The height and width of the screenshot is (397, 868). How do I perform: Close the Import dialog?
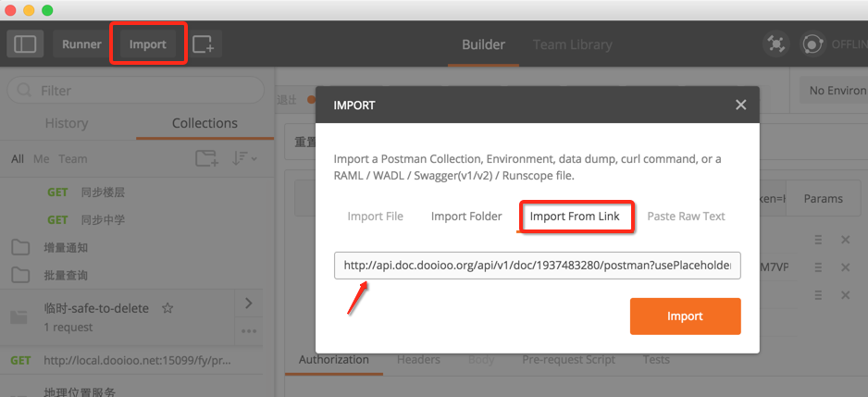[740, 105]
